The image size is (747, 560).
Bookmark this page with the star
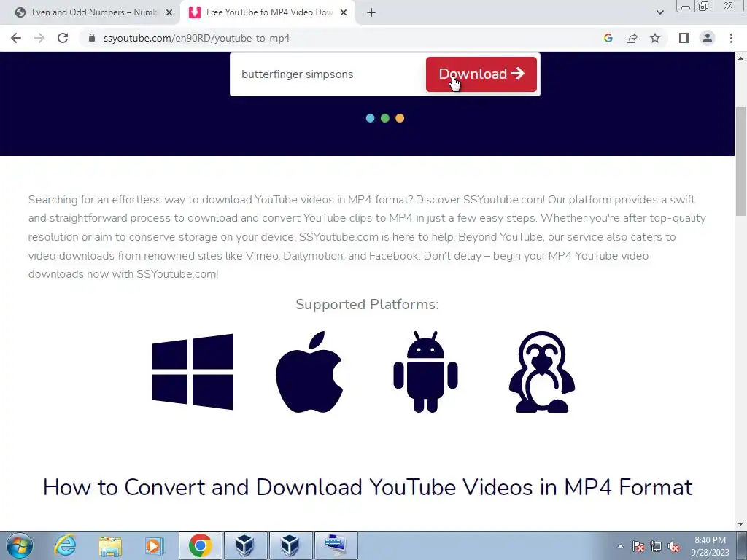tap(655, 38)
